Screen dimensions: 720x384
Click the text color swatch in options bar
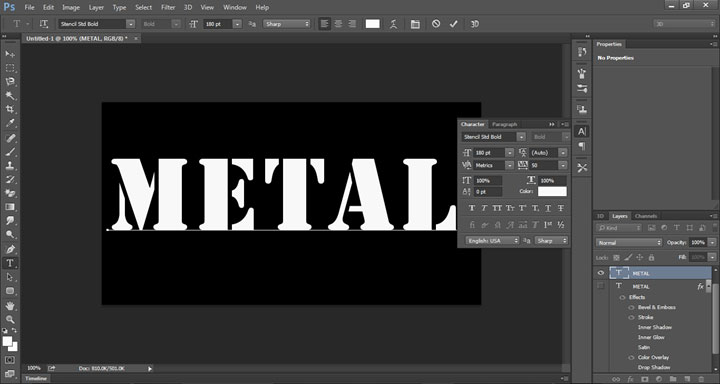pos(372,24)
